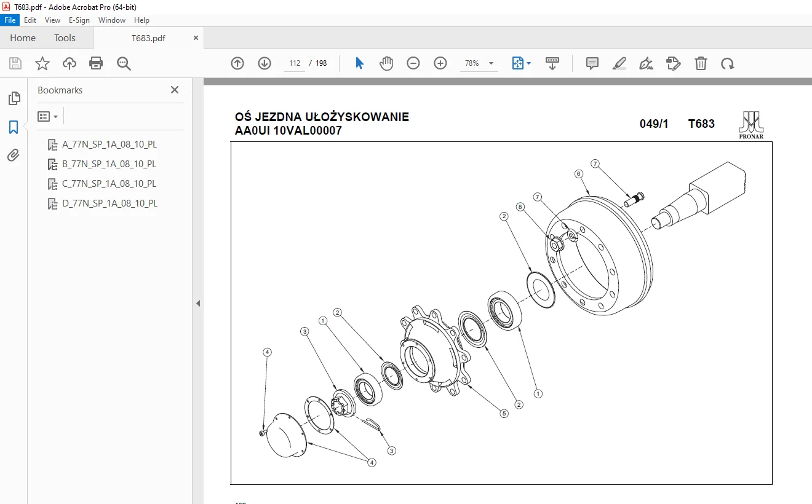
Task: Open the Fill and Sign pen tool
Action: (647, 63)
